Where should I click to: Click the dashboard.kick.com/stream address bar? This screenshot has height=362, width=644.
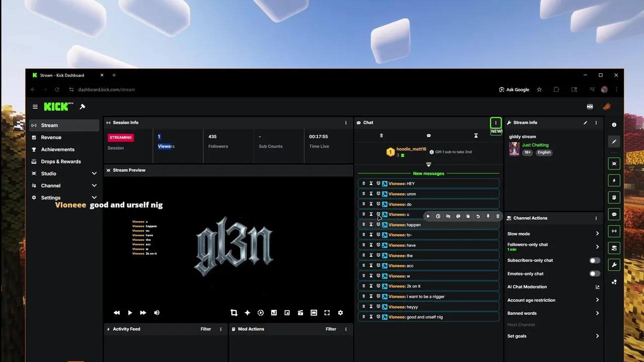pos(106,89)
